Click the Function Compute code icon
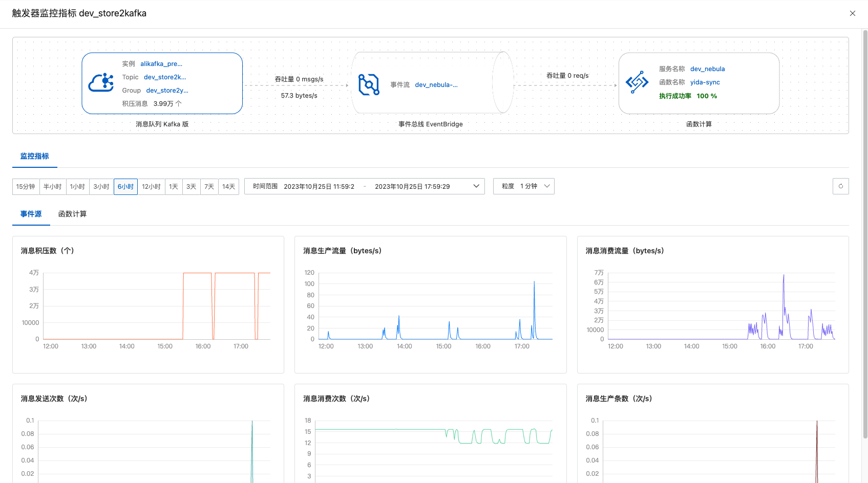 coord(637,82)
